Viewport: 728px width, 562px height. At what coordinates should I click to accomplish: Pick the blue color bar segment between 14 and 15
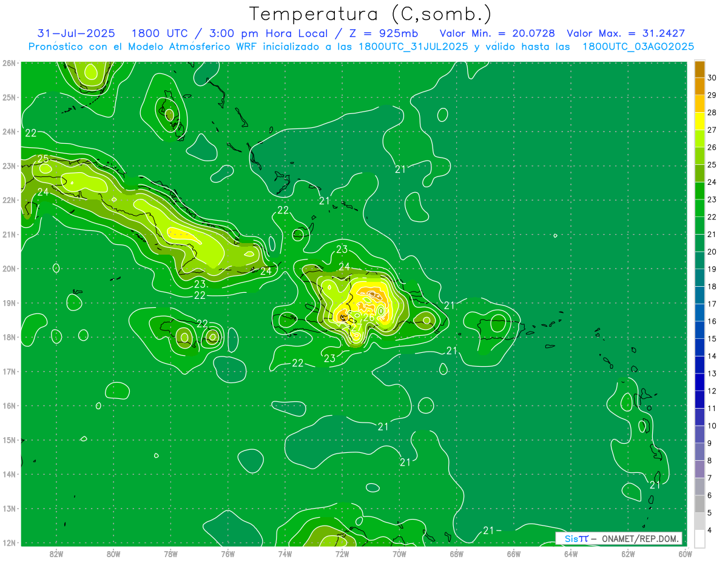tap(699, 347)
